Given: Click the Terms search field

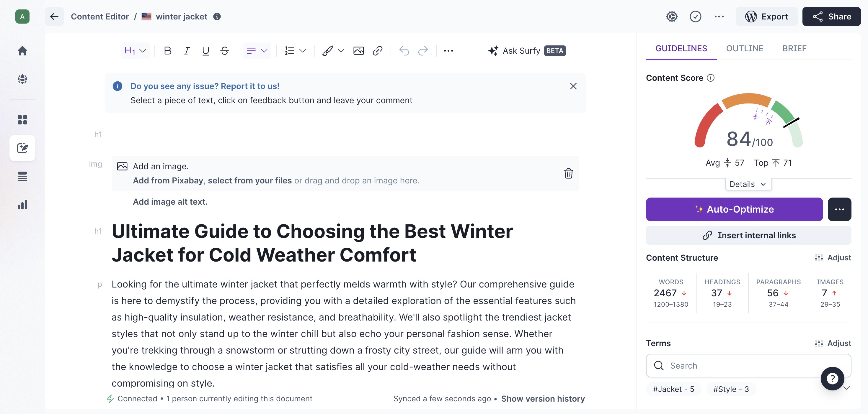Looking at the screenshot, I should pyautogui.click(x=741, y=366).
